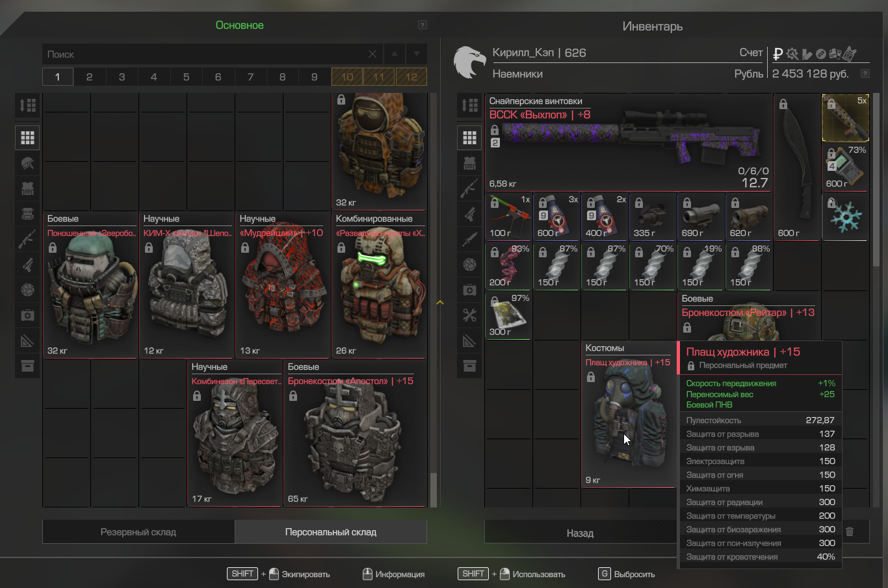Click the eagle faction emblem
The height and width of the screenshot is (588, 888).
point(469,62)
